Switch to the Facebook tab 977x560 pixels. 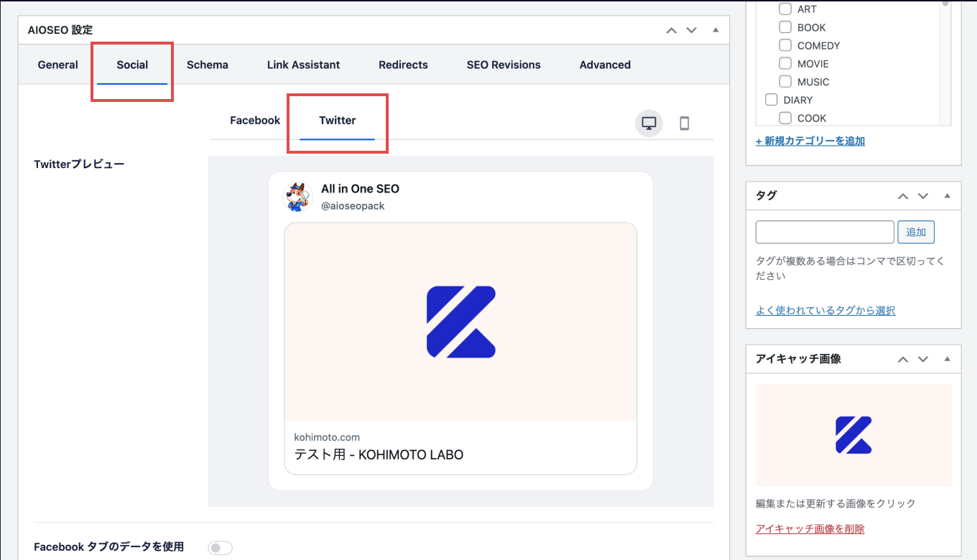point(254,121)
